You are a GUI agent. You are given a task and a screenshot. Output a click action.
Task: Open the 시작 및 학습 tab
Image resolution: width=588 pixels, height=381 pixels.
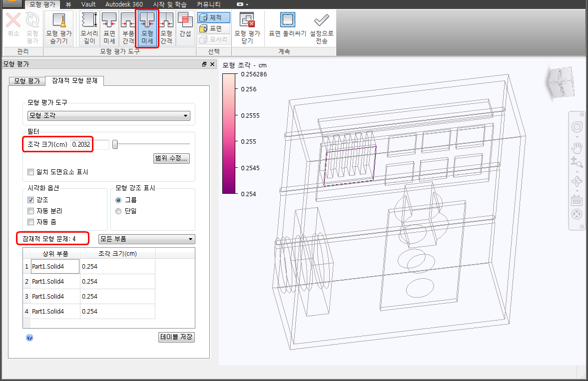tap(170, 4)
